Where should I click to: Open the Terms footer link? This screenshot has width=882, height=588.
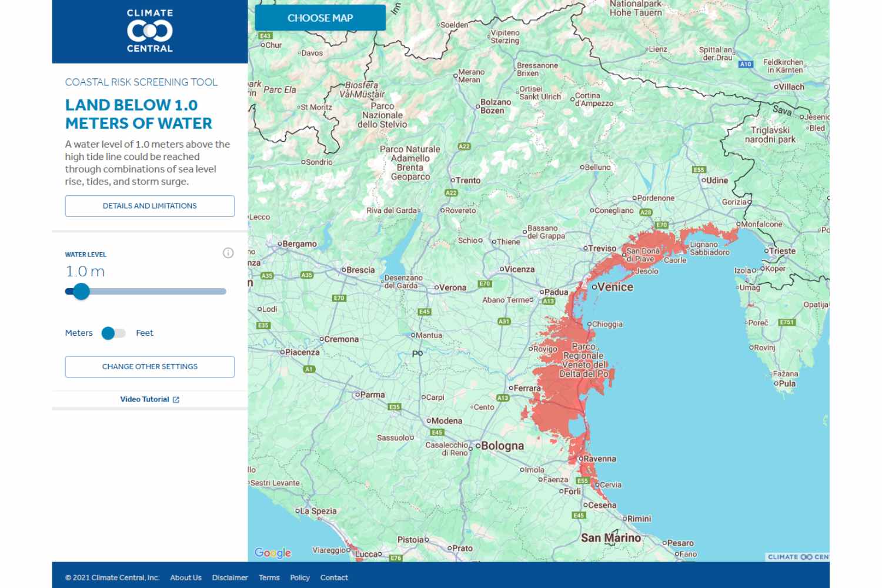[269, 577]
